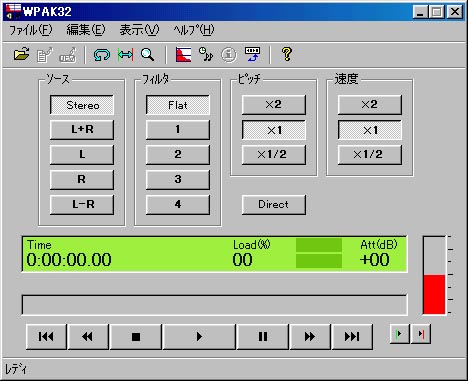Screen dimensions: 468x381
Task: Click the WPAK32 title bar app icon
Action: coord(14,12)
